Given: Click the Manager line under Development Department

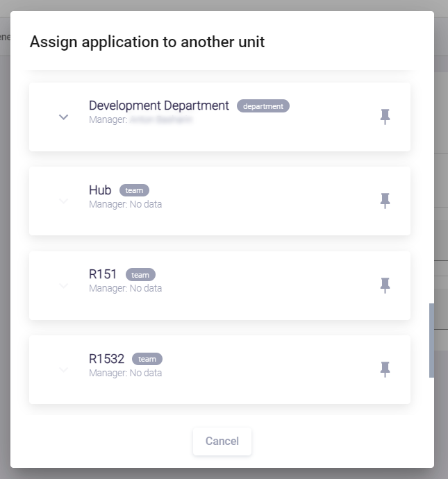Looking at the screenshot, I should (140, 119).
